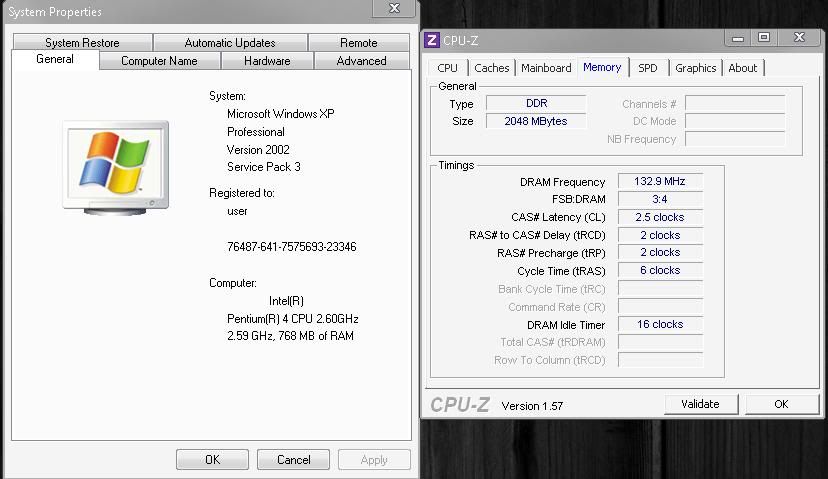
Task: Click the CPU-Z logo icon in title bar
Action: point(431,40)
